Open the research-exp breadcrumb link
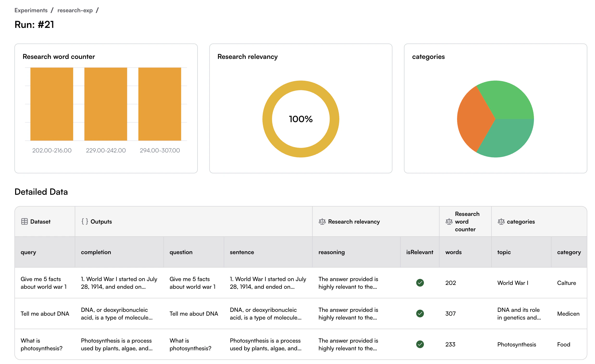Image resolution: width=595 pixels, height=364 pixels. (75, 10)
